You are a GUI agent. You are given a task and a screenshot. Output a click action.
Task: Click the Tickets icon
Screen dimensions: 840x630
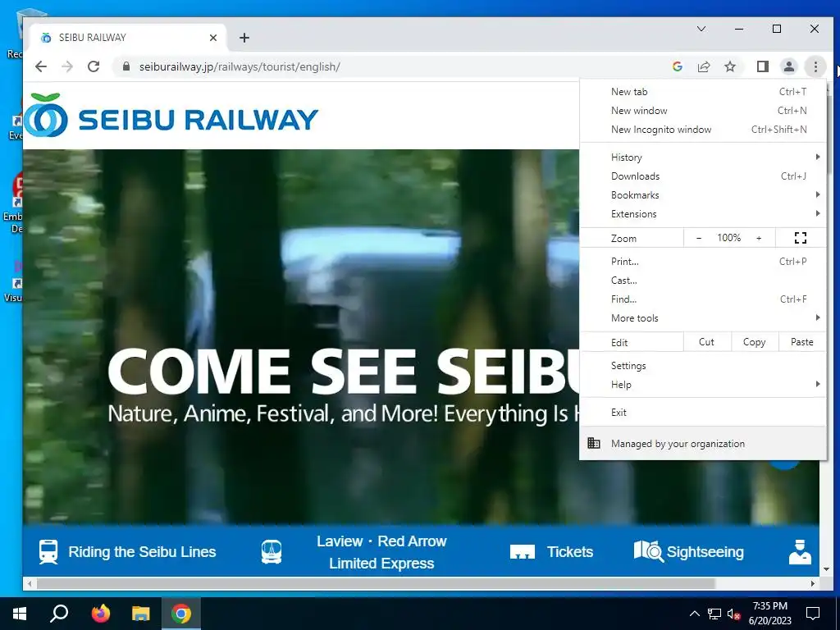pyautogui.click(x=523, y=552)
